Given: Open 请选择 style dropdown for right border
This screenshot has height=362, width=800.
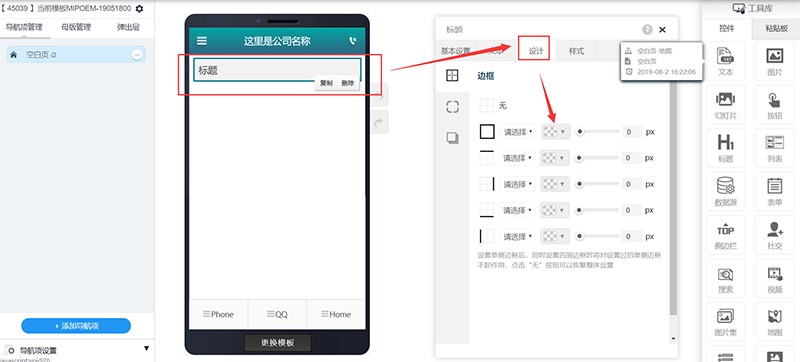Looking at the screenshot, I should click(517, 184).
